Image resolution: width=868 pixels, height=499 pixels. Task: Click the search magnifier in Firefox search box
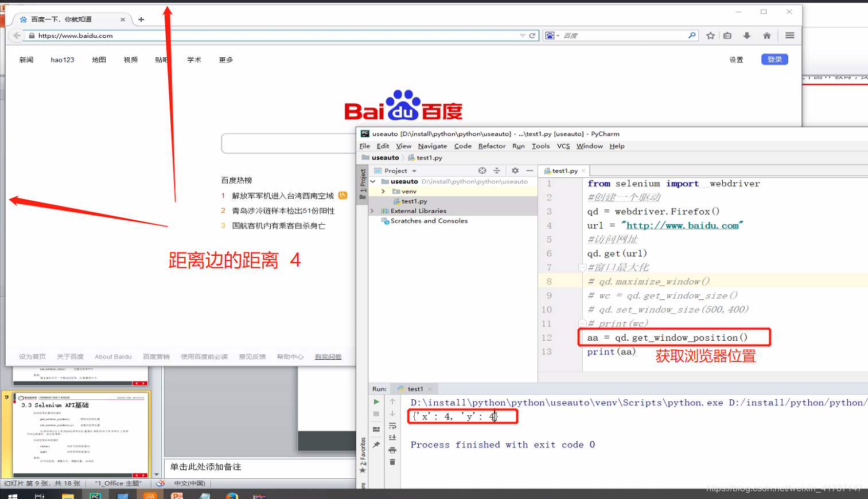click(x=692, y=36)
